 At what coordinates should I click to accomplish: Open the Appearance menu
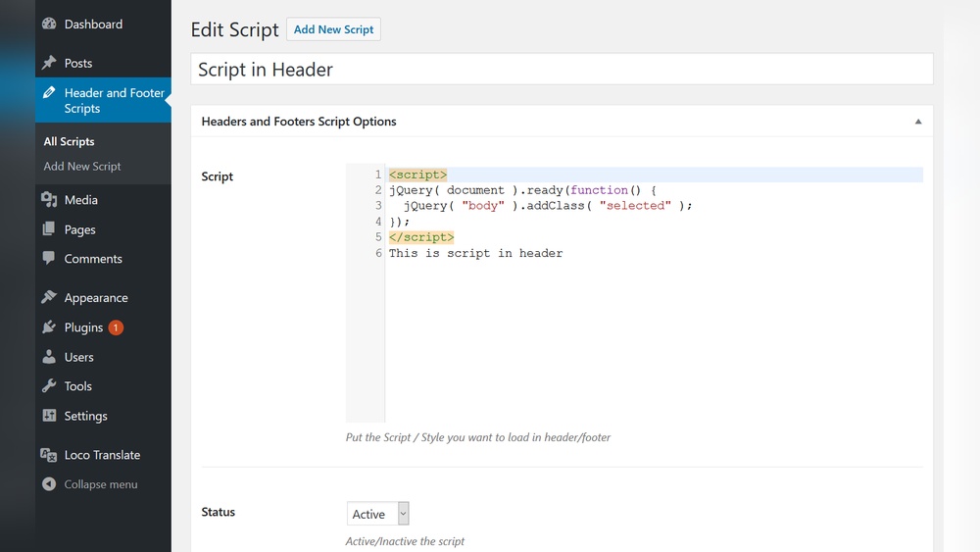pos(96,297)
